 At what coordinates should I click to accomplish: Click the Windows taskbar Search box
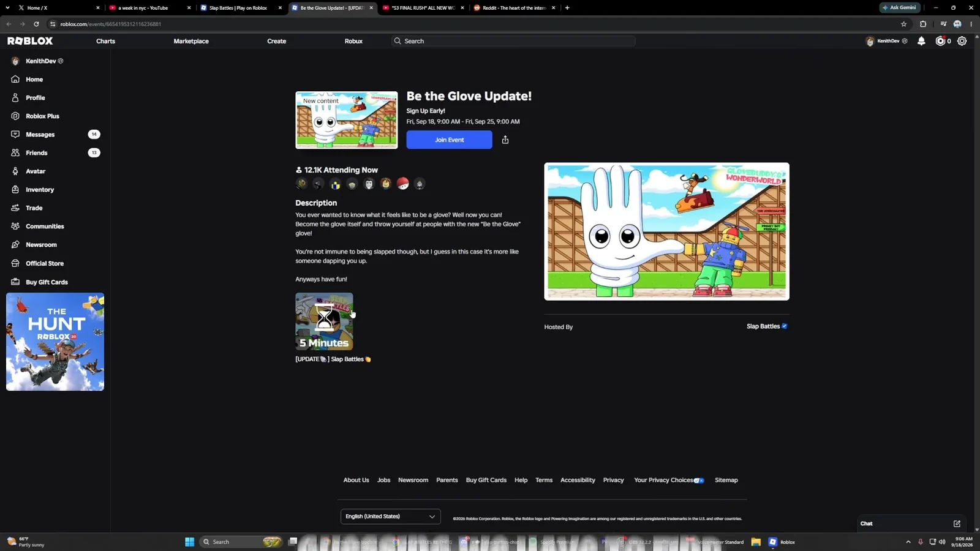coord(241,542)
